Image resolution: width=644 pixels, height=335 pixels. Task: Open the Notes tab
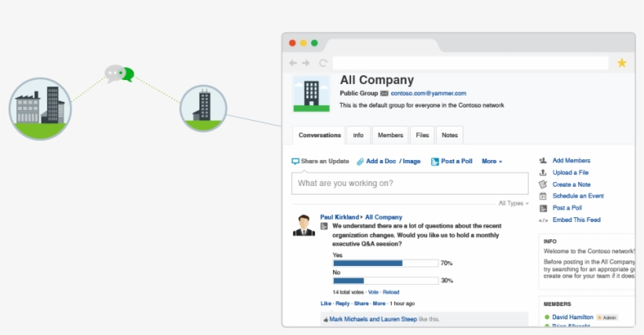(x=450, y=135)
